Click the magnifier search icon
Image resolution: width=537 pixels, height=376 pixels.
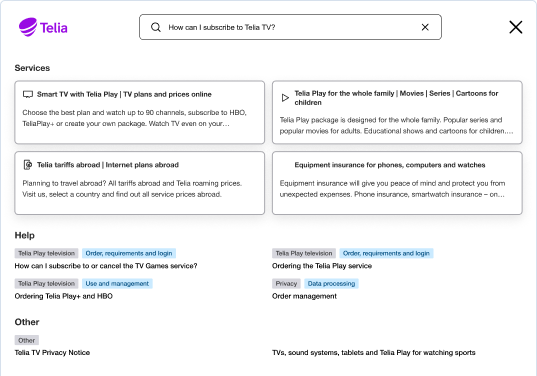(x=156, y=27)
